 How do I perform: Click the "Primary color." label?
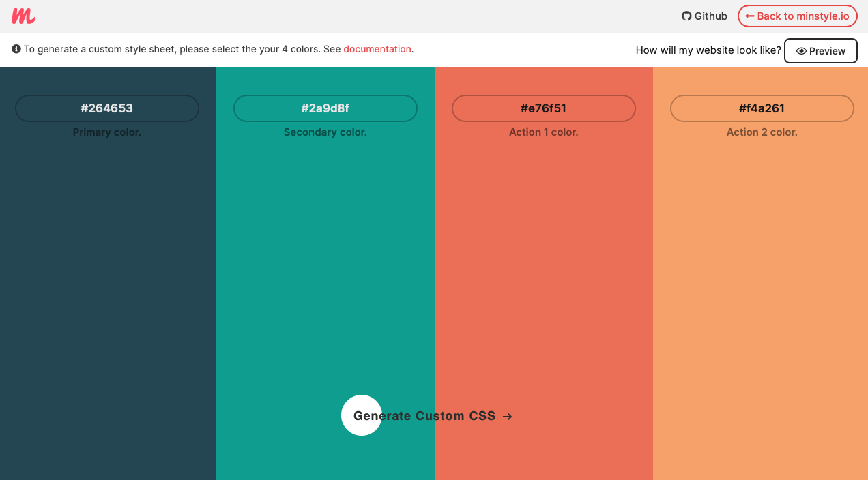click(x=107, y=132)
